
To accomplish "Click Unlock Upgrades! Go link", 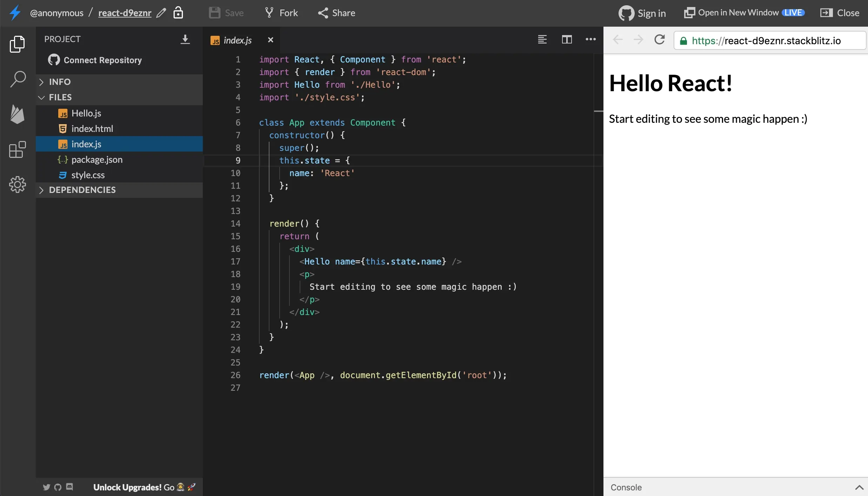I will coord(144,487).
